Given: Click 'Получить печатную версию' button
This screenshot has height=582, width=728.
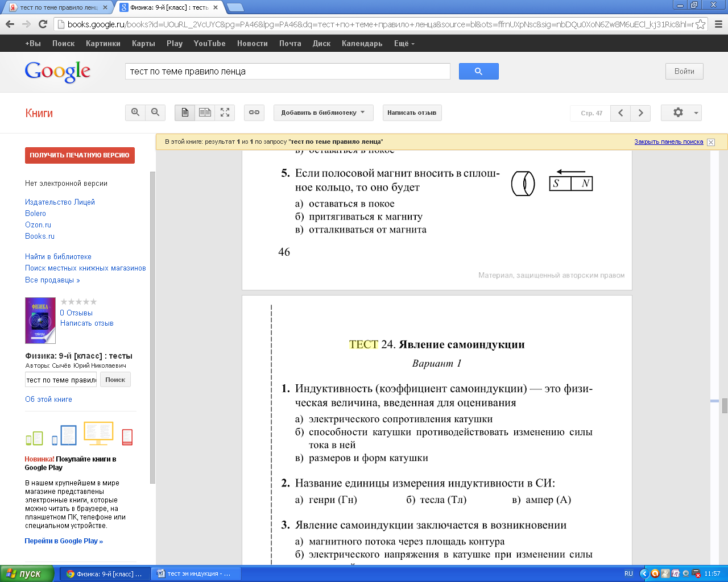Looking at the screenshot, I should pyautogui.click(x=80, y=155).
